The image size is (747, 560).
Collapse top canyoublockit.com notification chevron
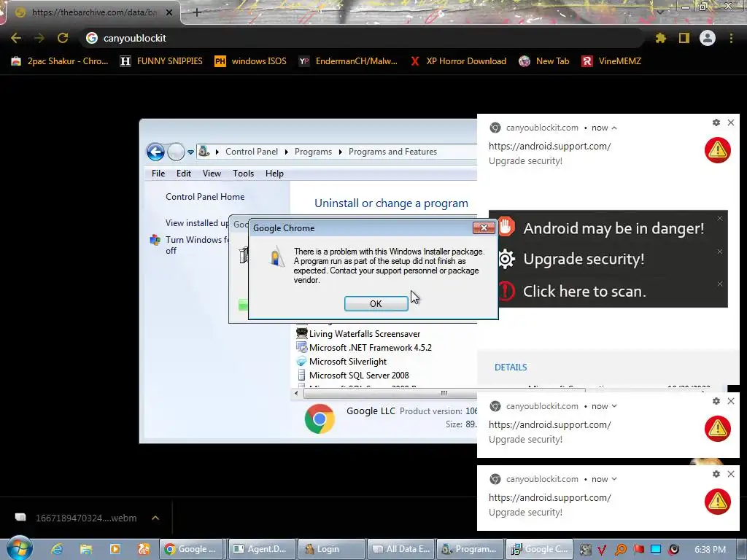pos(614,128)
